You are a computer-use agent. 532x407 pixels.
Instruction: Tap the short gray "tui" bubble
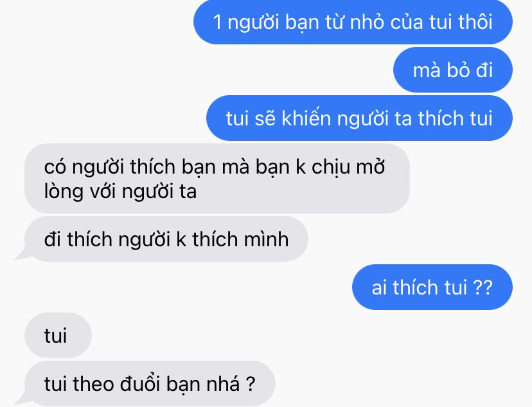point(58,336)
